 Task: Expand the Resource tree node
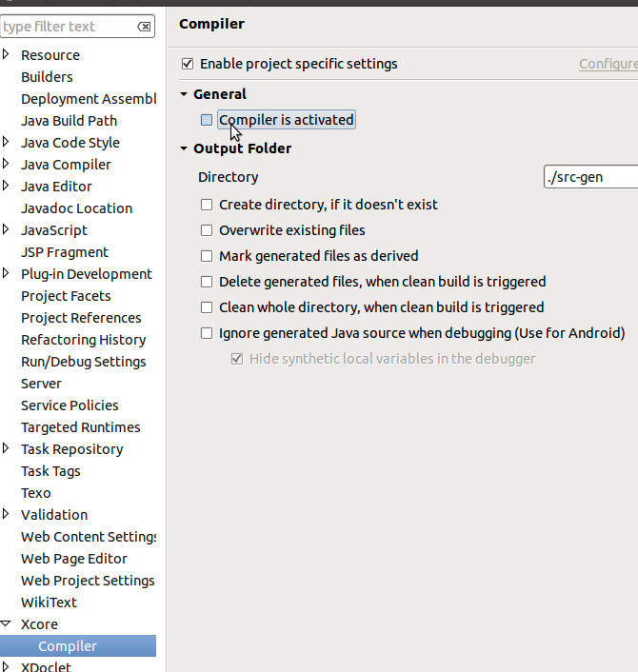(6, 54)
